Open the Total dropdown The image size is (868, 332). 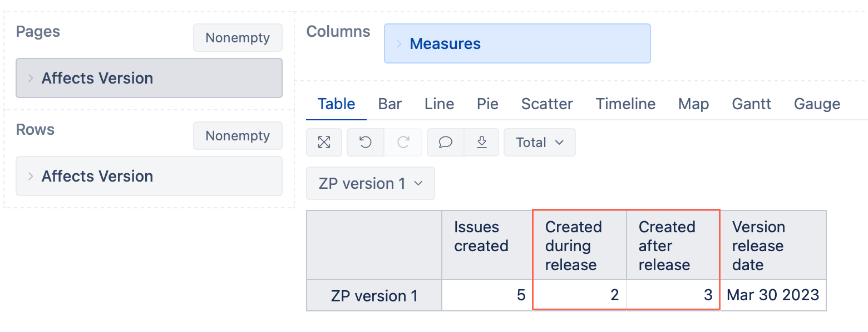[x=540, y=143]
